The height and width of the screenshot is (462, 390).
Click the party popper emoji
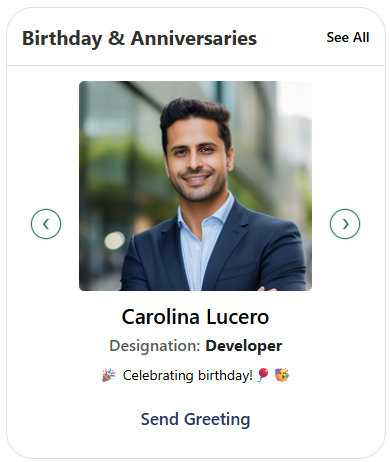(x=109, y=375)
